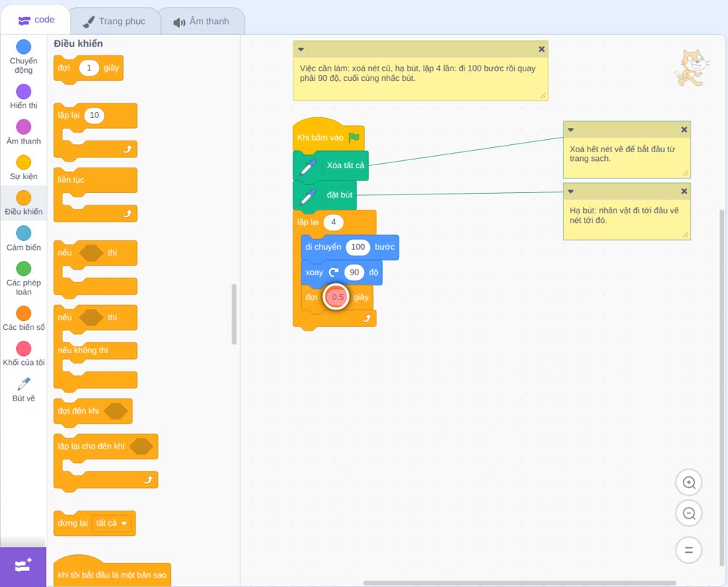The height and width of the screenshot is (587, 728).
Task: Open the Âm thanh tab
Action: 202,21
